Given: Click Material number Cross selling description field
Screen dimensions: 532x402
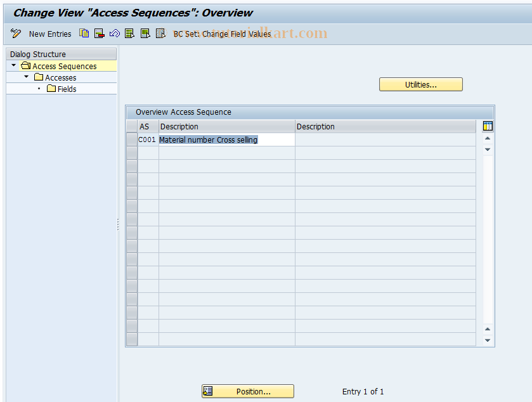Looking at the screenshot, I should pyautogui.click(x=226, y=139).
